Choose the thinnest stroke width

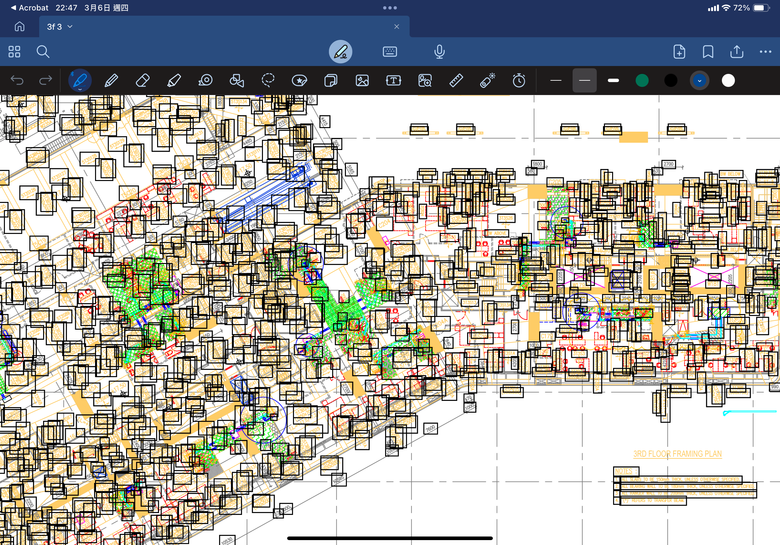(x=556, y=81)
